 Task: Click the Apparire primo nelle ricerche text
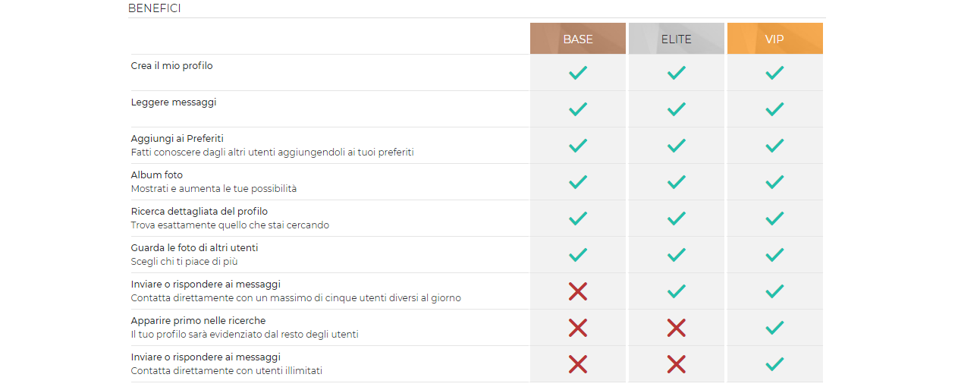(198, 321)
